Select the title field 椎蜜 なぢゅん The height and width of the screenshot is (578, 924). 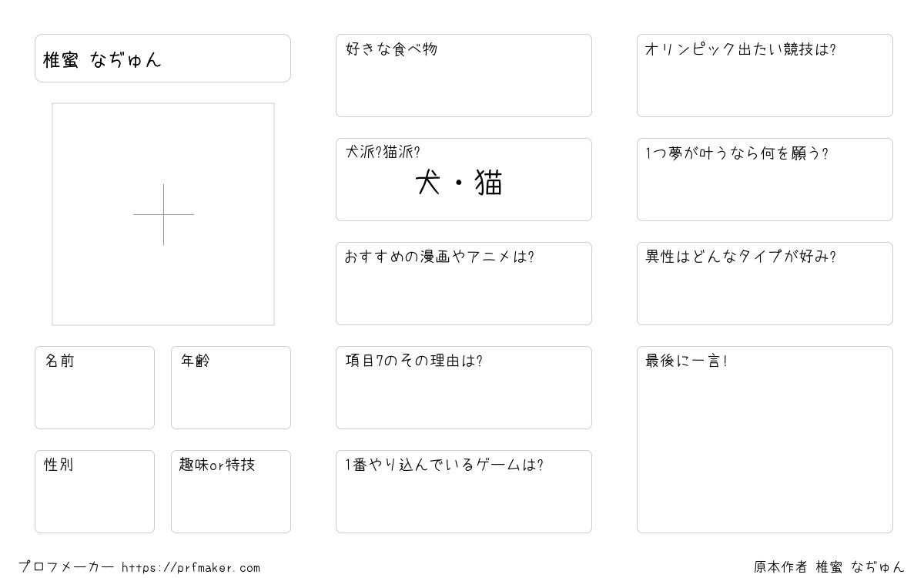(x=162, y=58)
